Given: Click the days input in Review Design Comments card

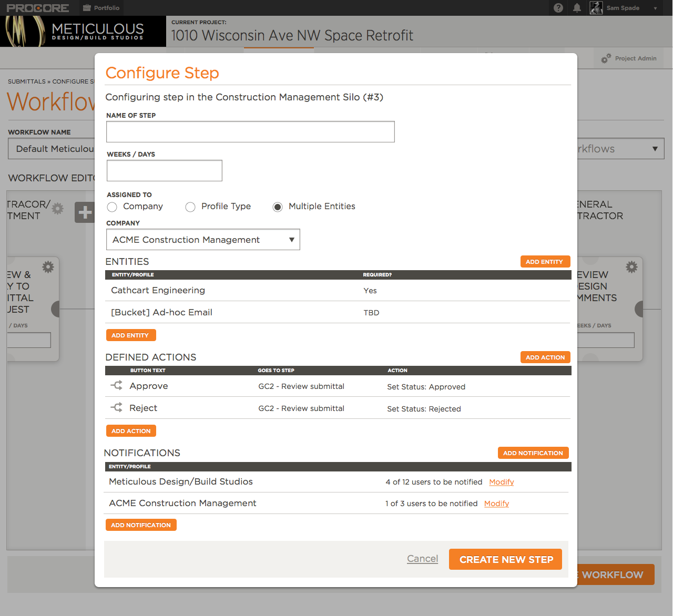Looking at the screenshot, I should (606, 340).
